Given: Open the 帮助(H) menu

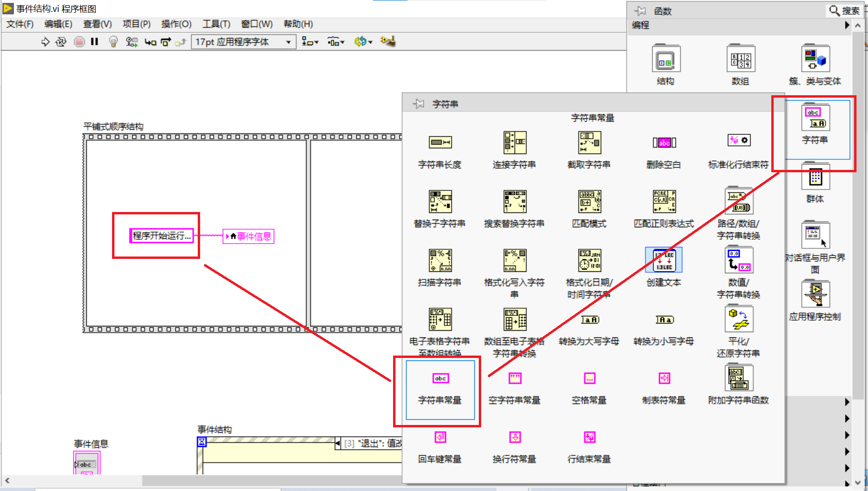Looking at the screenshot, I should point(298,24).
